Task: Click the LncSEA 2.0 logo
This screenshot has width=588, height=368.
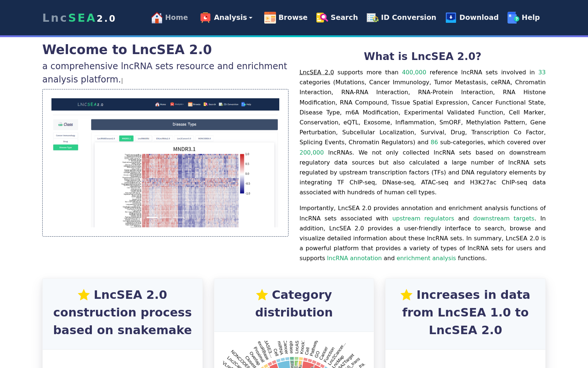Action: pos(79,18)
